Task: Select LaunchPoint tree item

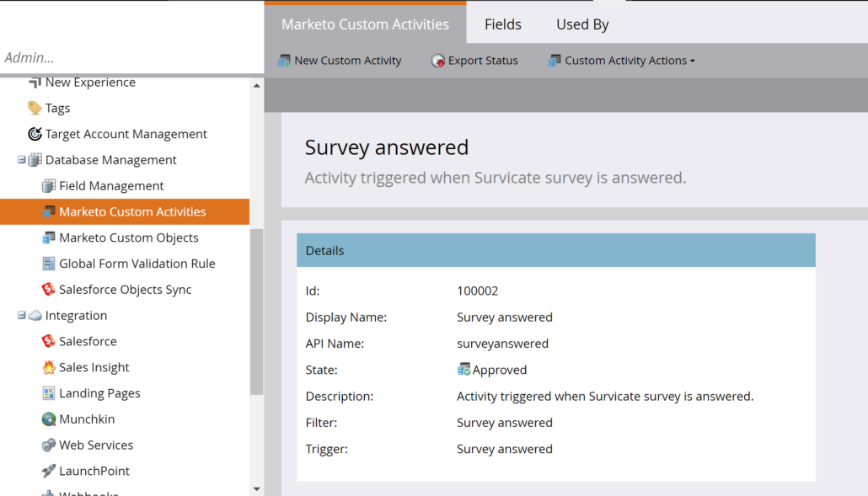Action: 94,471
